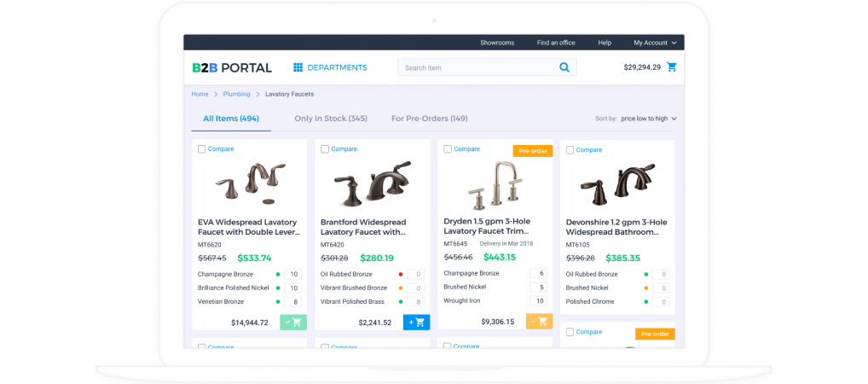868x384 pixels.
Task: Click quantity field for Polished Chrome
Action: (x=661, y=302)
